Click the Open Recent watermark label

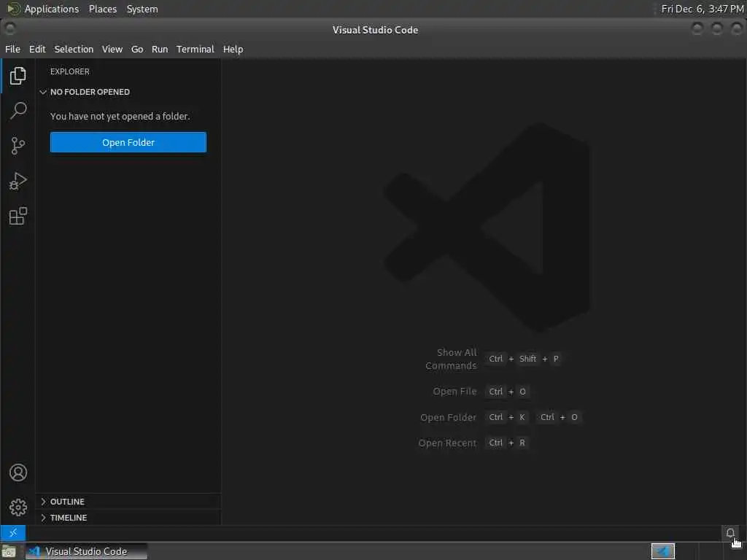(x=447, y=443)
